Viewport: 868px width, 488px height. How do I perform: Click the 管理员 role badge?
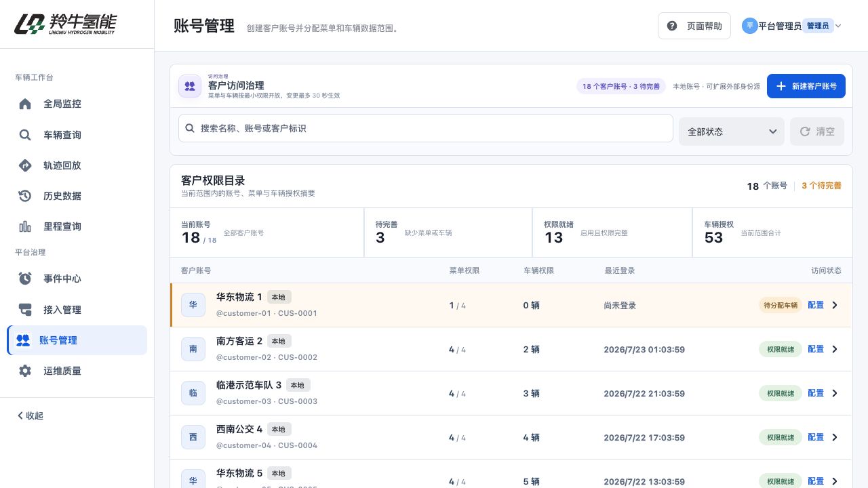point(818,26)
